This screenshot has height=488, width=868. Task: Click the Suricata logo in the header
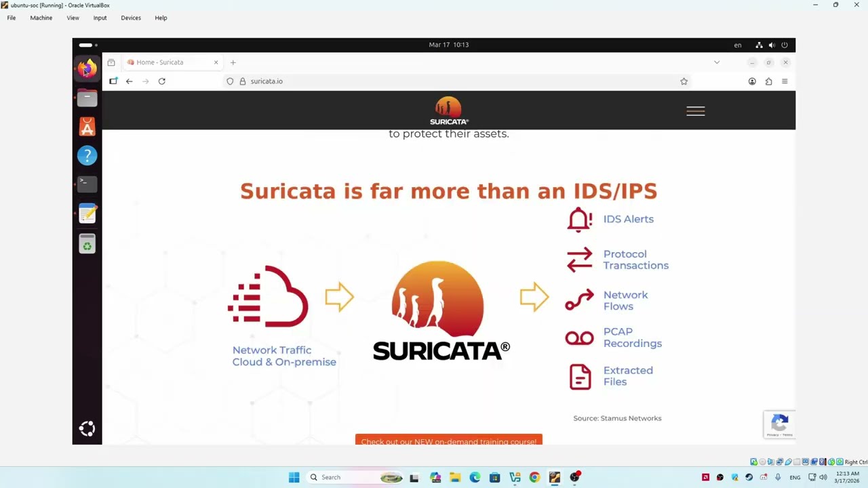[x=449, y=110]
